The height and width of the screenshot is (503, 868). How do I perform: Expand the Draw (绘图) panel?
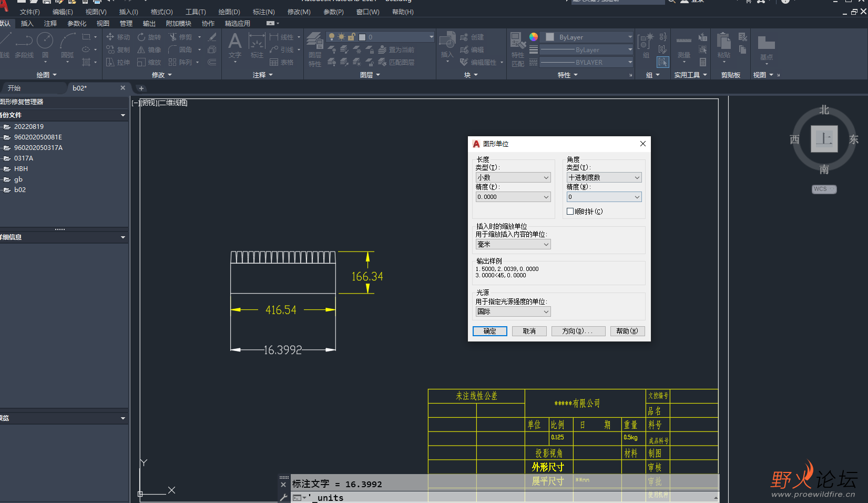pyautogui.click(x=46, y=75)
